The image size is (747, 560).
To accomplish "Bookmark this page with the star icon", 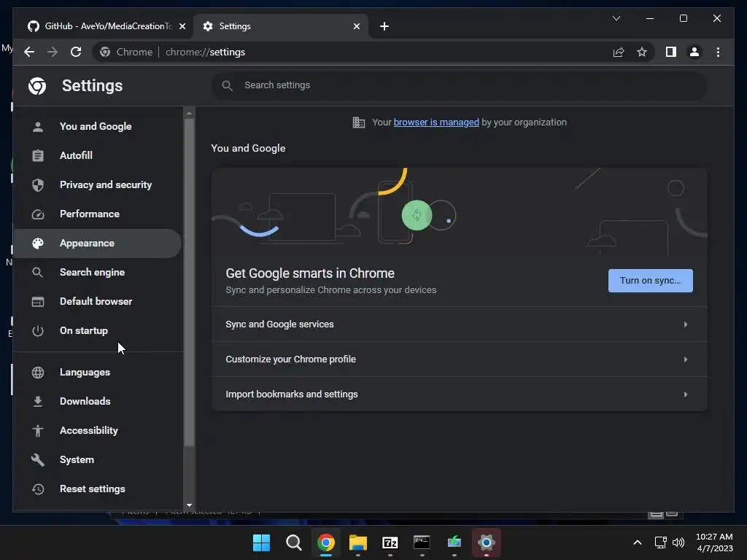I will click(642, 52).
